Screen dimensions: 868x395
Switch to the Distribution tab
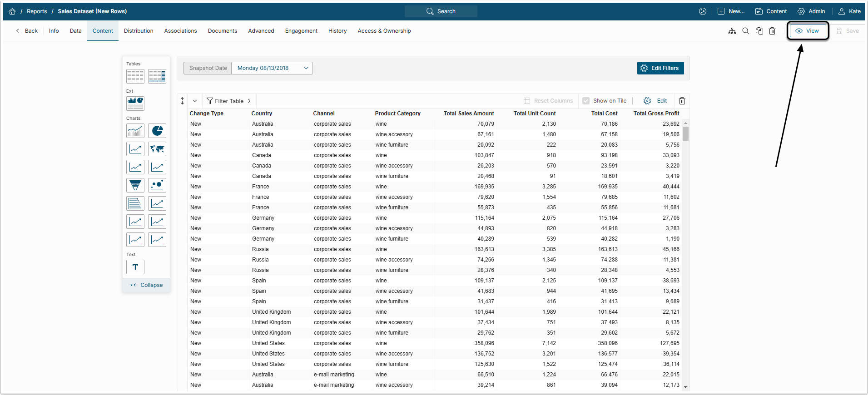[139, 31]
